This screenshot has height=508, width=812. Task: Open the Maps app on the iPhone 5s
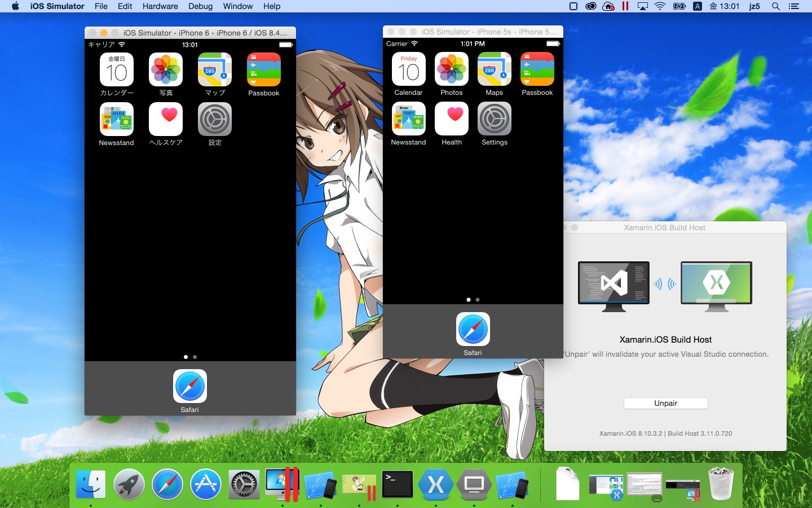[x=494, y=69]
